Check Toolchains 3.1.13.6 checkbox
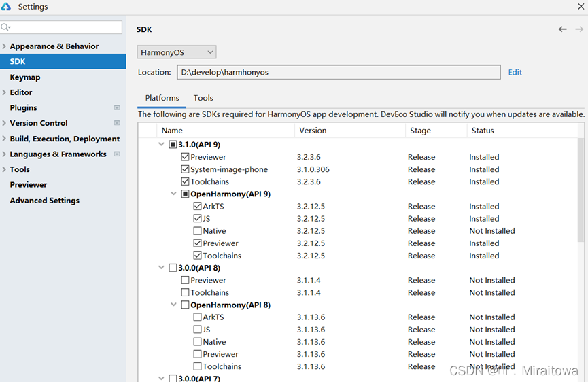This screenshot has width=588, height=382. (198, 366)
